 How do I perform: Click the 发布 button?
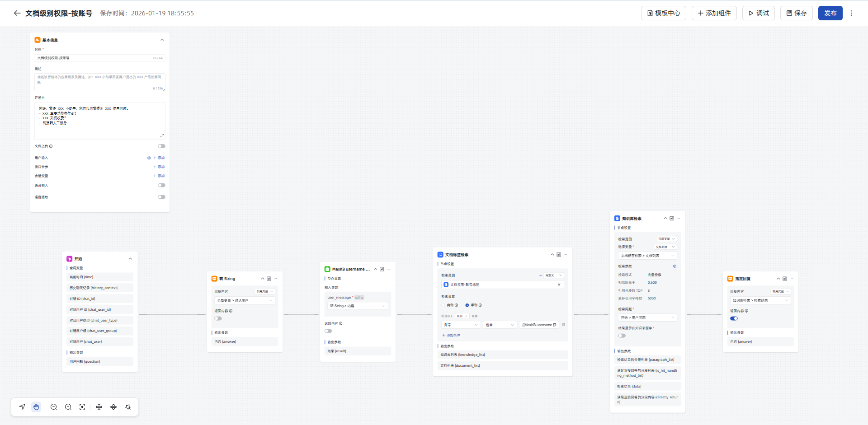coord(830,13)
